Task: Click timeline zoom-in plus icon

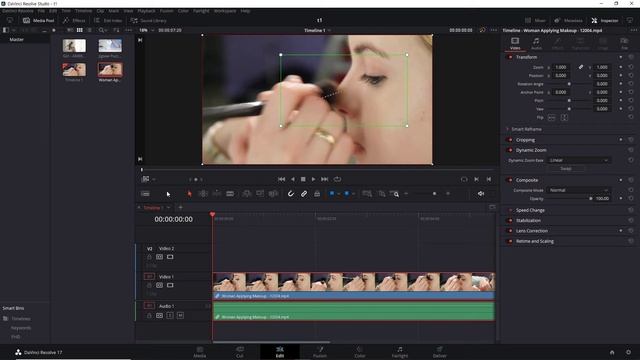Action: click(448, 194)
